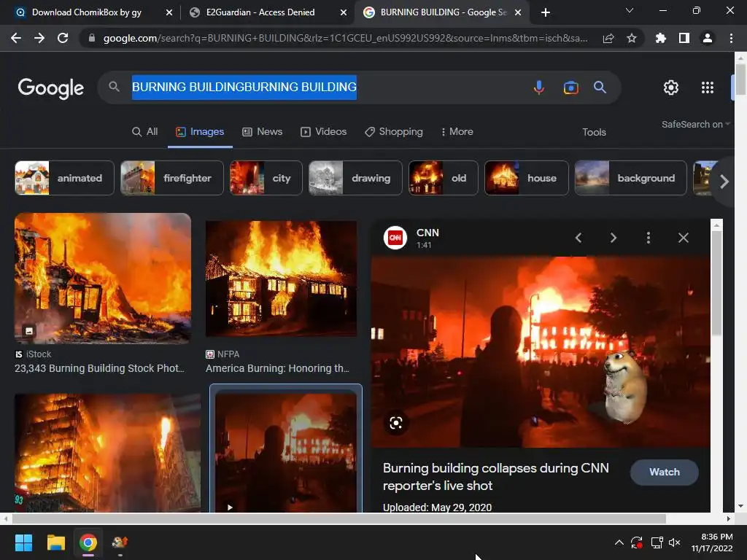This screenshot has width=747, height=560.
Task: Show more suggestion chips with right arrow
Action: 724,182
